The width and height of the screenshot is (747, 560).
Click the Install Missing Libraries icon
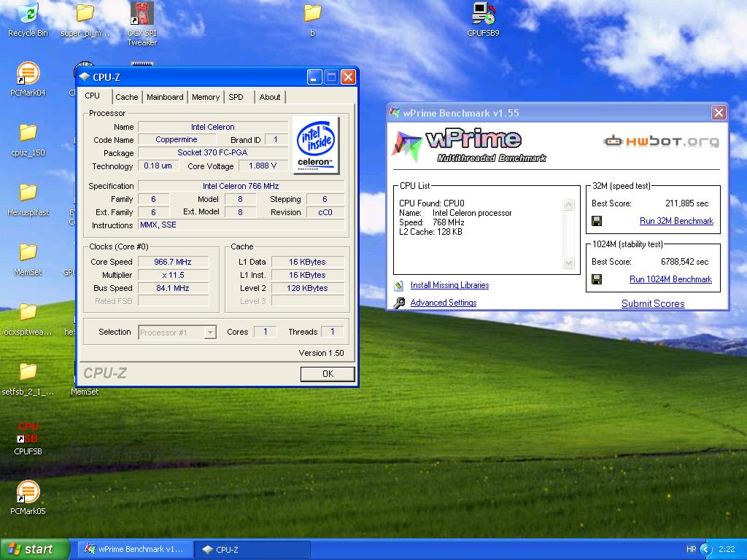click(x=399, y=286)
